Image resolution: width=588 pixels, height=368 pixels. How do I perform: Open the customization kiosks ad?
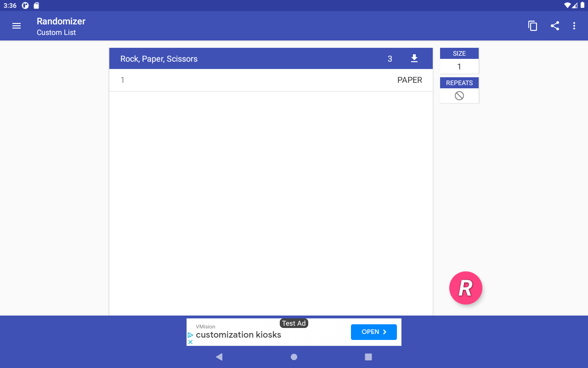tap(374, 332)
